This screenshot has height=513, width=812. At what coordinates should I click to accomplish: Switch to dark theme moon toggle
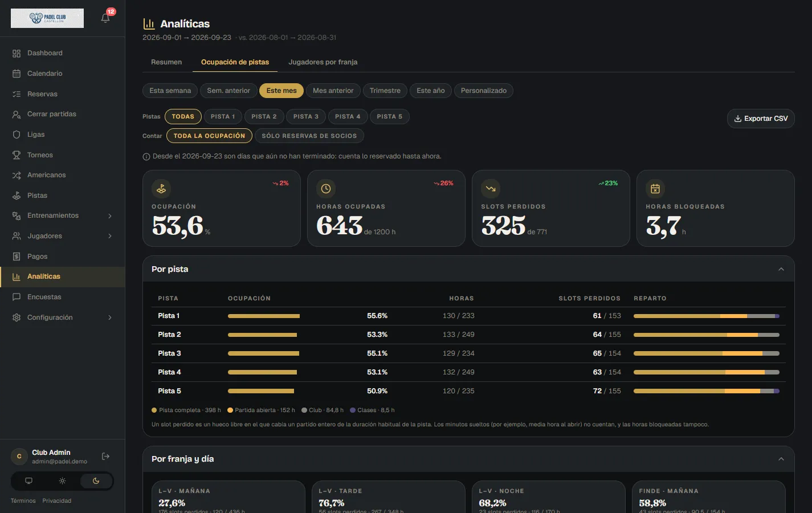pos(96,481)
